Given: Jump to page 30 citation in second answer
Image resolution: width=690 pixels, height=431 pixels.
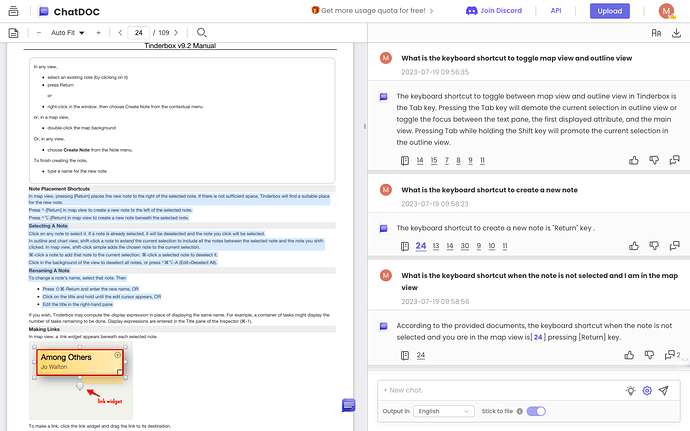Looking at the screenshot, I should [465, 246].
